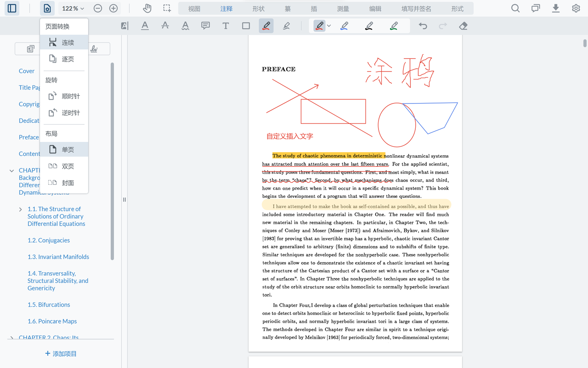Open the zoom percentage dropdown

(x=73, y=8)
